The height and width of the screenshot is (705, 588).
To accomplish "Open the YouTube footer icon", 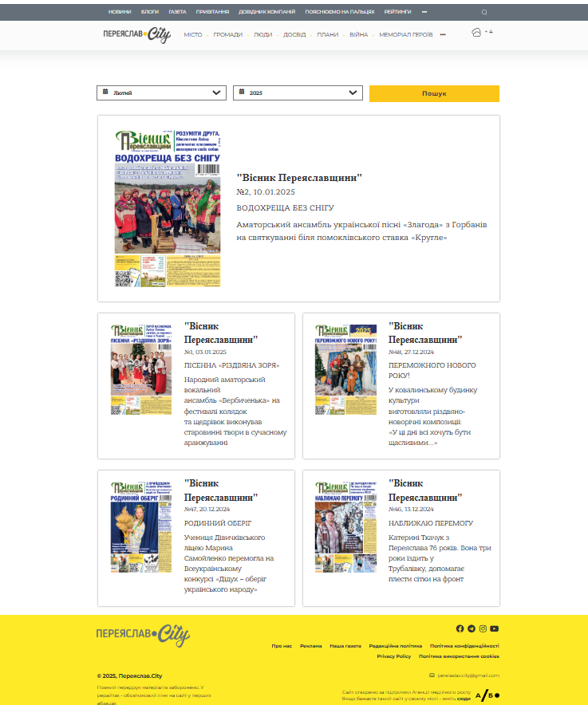I will (x=495, y=628).
